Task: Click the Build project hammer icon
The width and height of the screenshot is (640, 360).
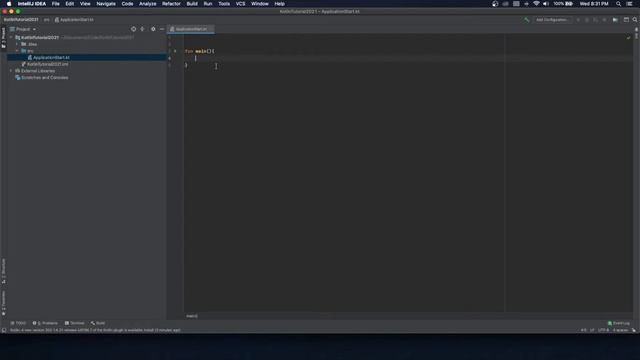Action: point(527,20)
